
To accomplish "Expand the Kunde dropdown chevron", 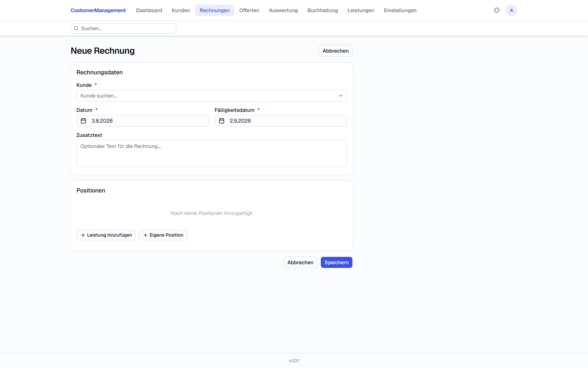I will tap(340, 96).
